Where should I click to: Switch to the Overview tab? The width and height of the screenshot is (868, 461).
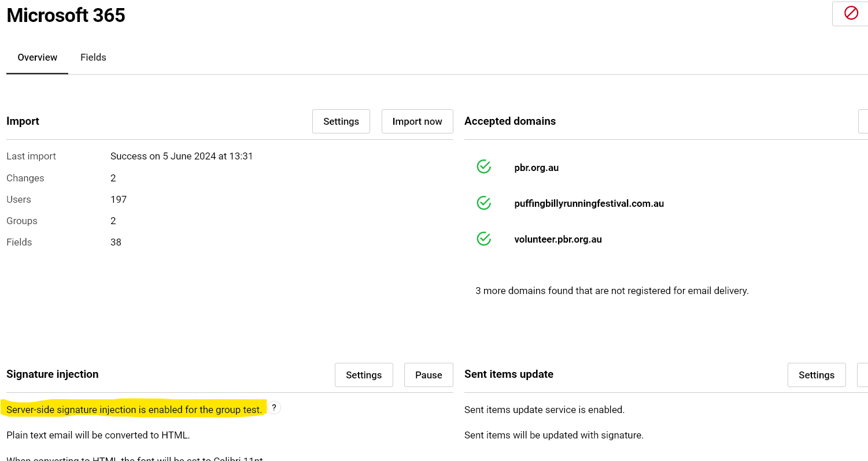point(38,57)
